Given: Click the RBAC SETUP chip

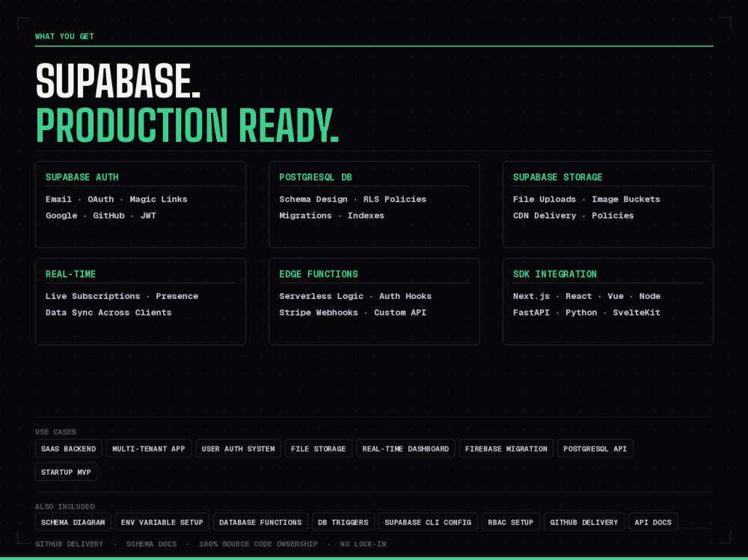Looking at the screenshot, I should [510, 522].
